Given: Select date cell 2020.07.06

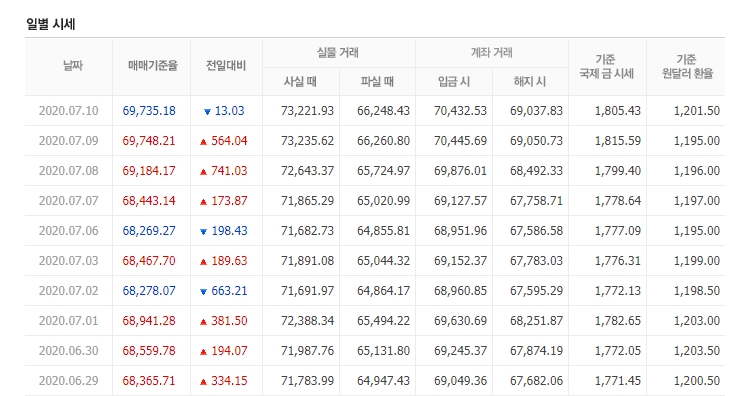Looking at the screenshot, I should pyautogui.click(x=68, y=231).
